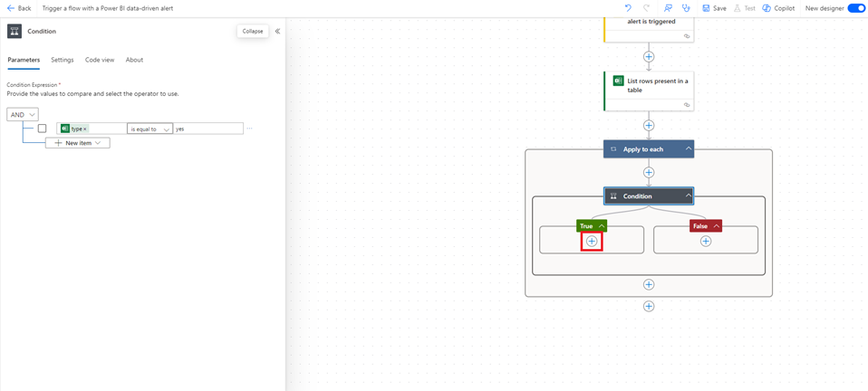The image size is (868, 391).
Task: Open the Code view tab
Action: pyautogui.click(x=100, y=60)
